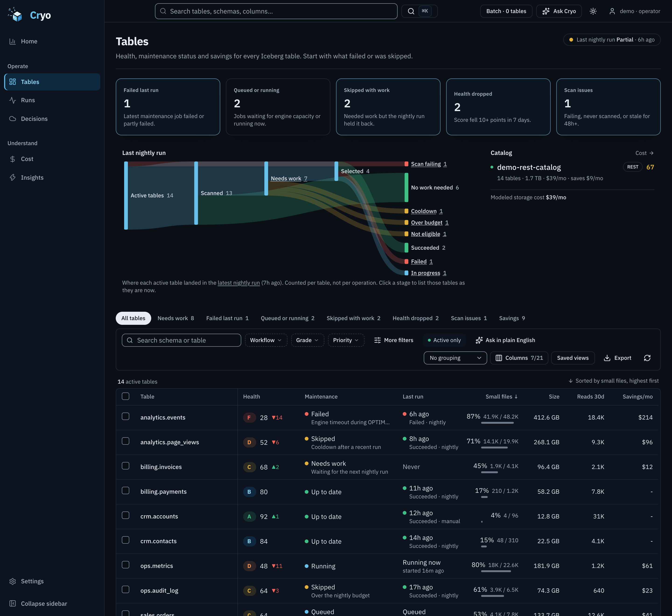Screen dimensions: 672x616
Task: Toggle the light/dark theme icon
Action: (x=593, y=11)
